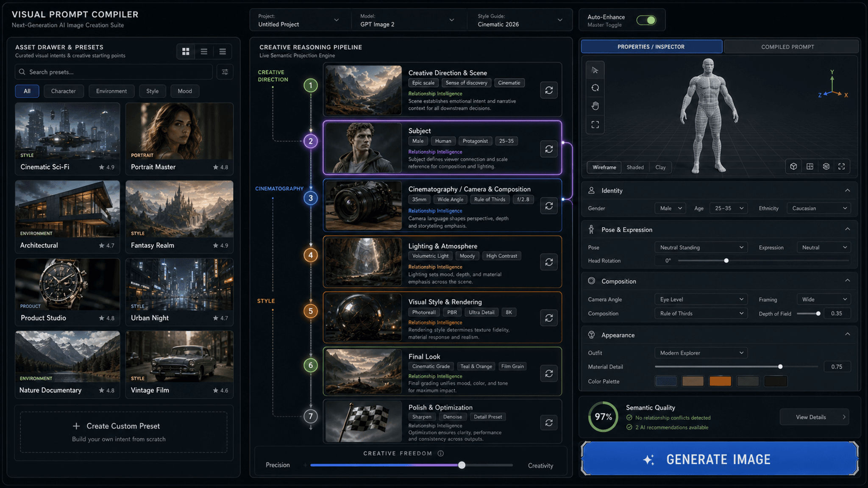Viewport: 868px width, 488px height.
Task: Click the Material Detail slider handle
Action: click(x=780, y=367)
